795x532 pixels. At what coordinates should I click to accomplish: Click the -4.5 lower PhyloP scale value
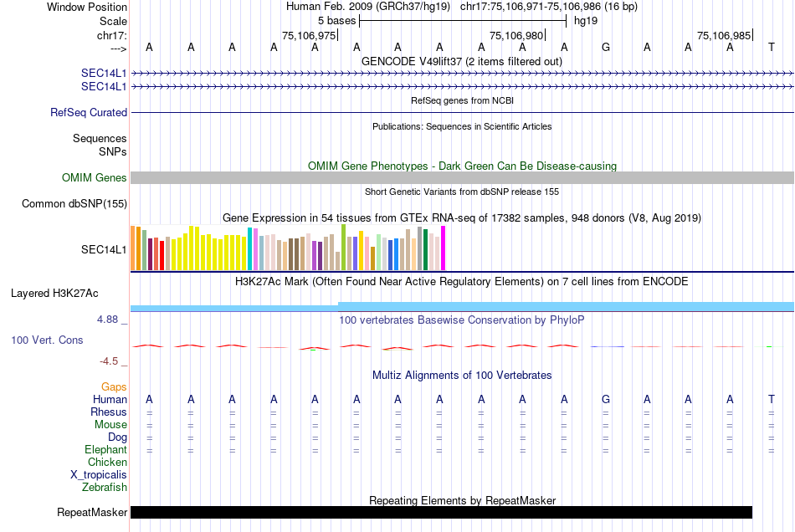tap(109, 361)
